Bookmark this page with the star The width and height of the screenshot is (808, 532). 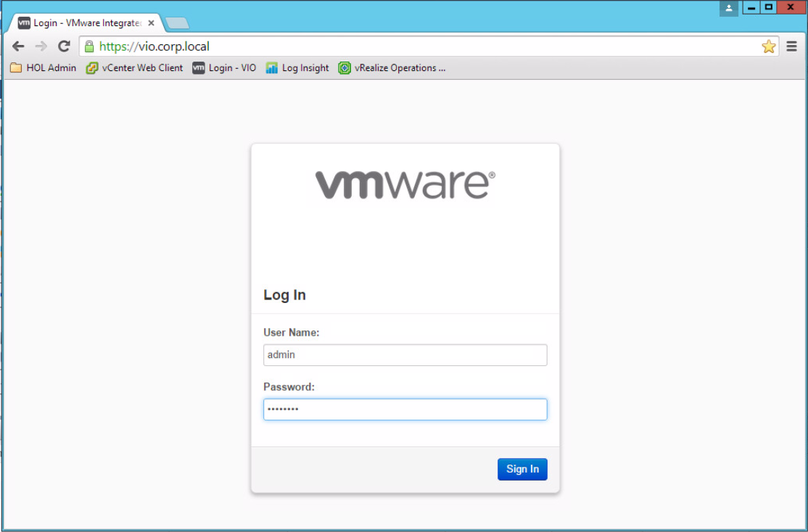[x=768, y=47]
